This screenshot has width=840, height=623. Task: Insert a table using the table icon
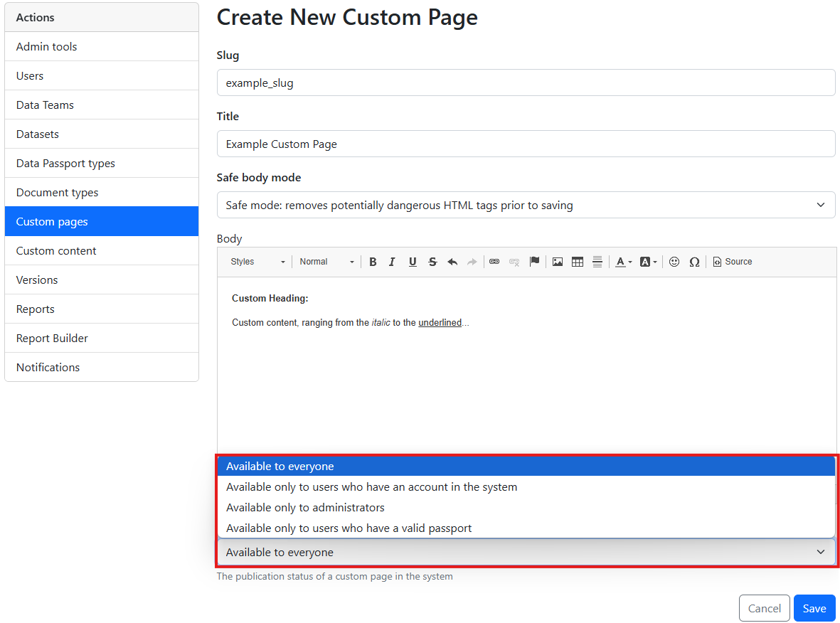coord(578,262)
